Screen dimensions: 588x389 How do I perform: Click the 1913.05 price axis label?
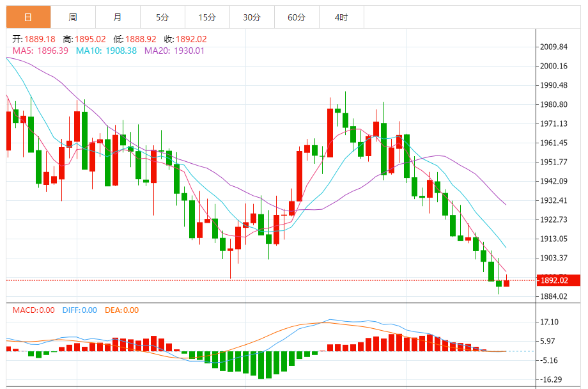pyautogui.click(x=553, y=239)
